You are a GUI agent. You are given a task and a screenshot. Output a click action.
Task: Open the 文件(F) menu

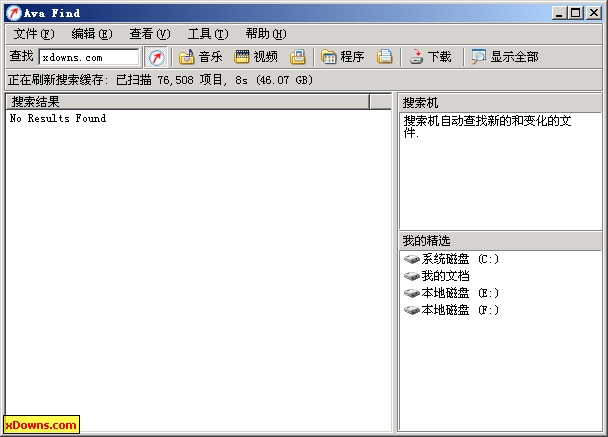pos(34,34)
